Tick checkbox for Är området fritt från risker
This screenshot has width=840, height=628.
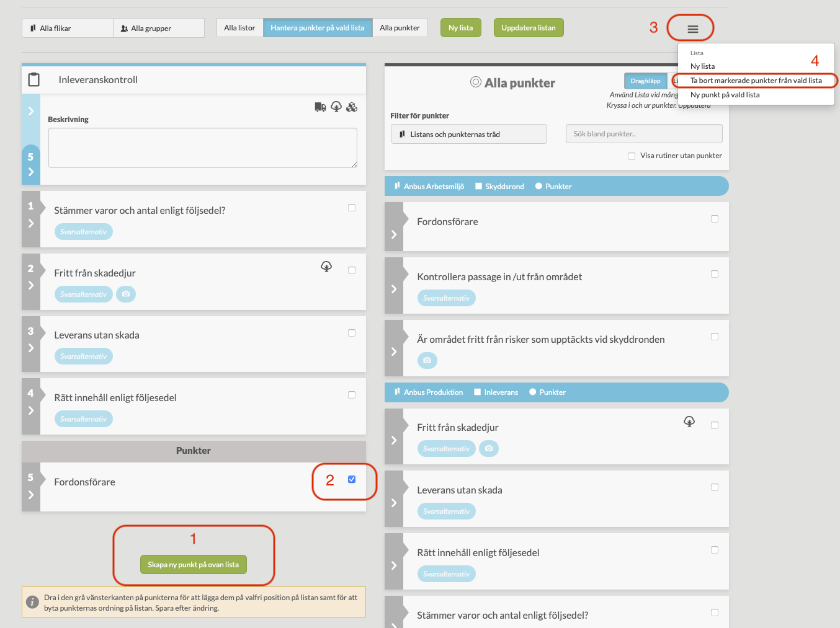pos(715,337)
